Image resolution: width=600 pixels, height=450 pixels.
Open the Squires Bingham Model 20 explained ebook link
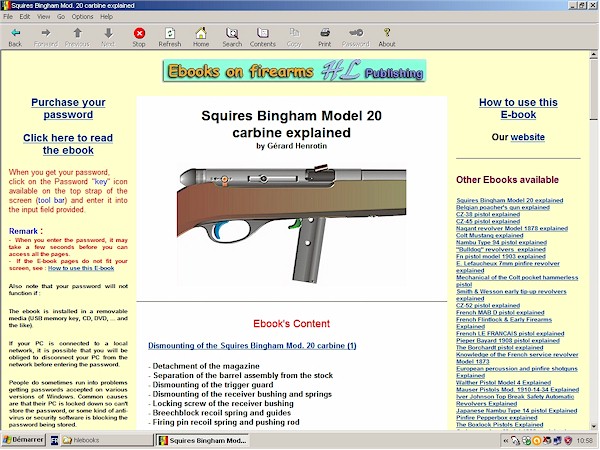point(510,200)
